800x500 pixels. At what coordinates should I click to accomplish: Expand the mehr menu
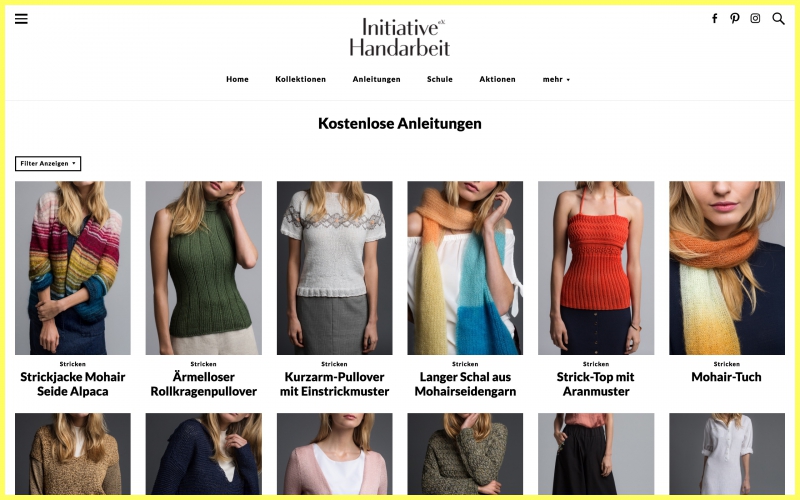click(x=556, y=79)
